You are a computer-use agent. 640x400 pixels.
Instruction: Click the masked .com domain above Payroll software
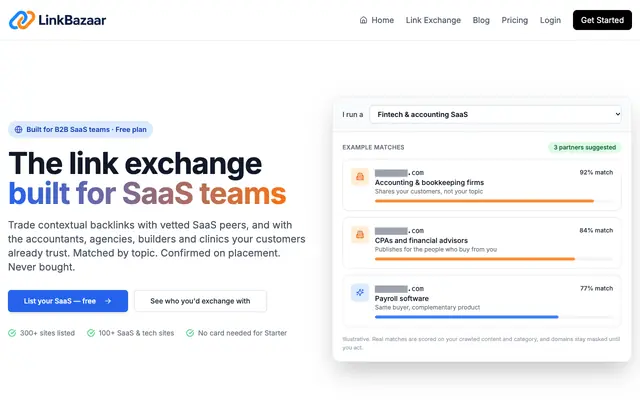click(x=399, y=289)
